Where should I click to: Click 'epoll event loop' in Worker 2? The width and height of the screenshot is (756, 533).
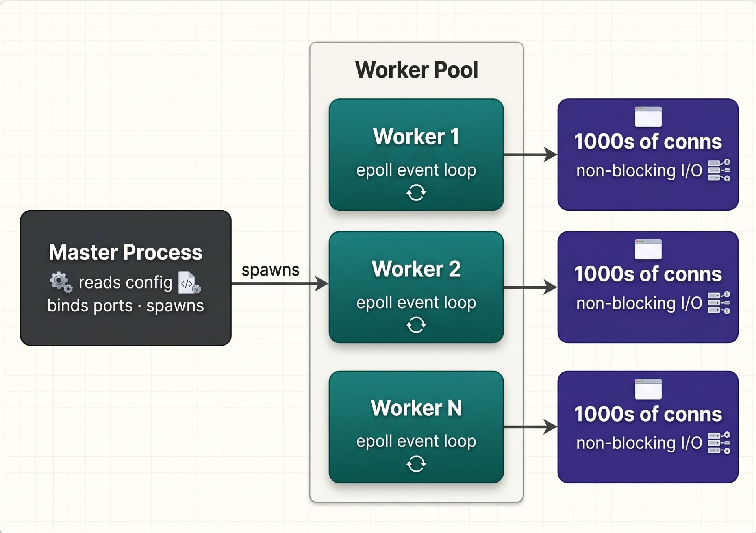click(x=416, y=303)
